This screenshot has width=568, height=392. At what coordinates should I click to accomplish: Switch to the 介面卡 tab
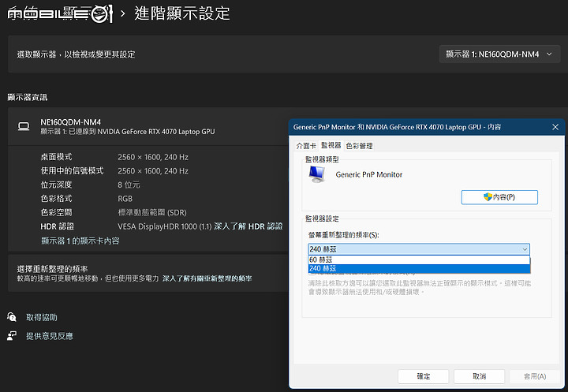tap(306, 146)
